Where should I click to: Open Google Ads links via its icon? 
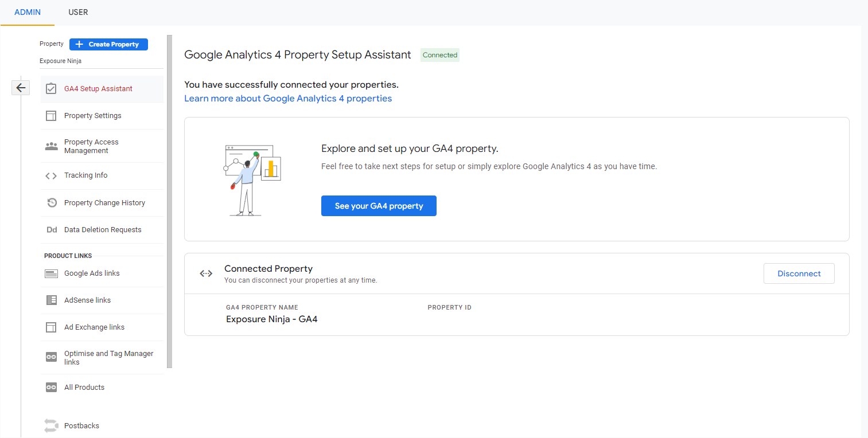tap(51, 273)
